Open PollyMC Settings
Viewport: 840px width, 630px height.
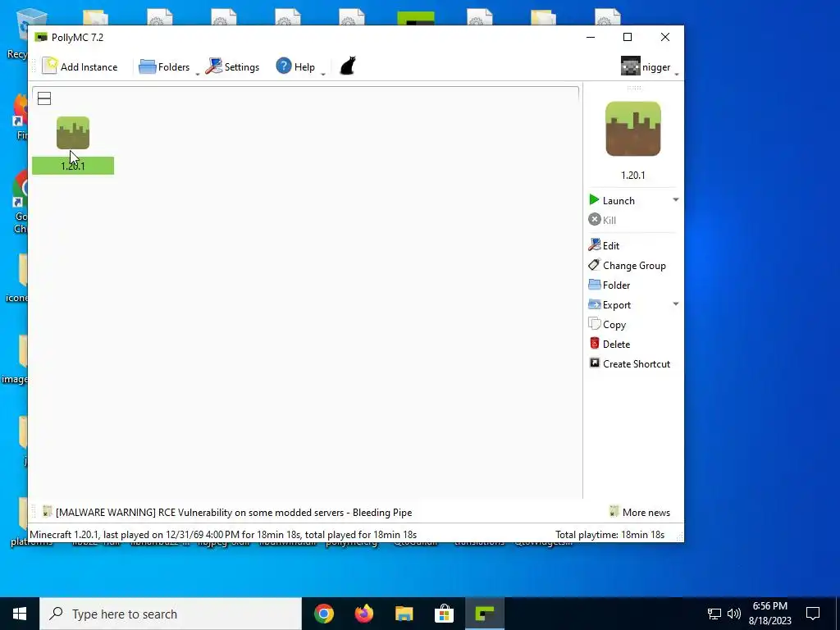pyautogui.click(x=232, y=67)
